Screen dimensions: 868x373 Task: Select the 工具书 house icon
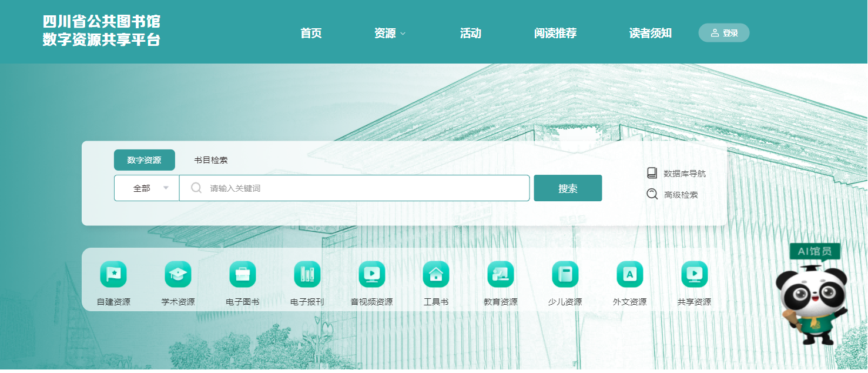tap(436, 274)
